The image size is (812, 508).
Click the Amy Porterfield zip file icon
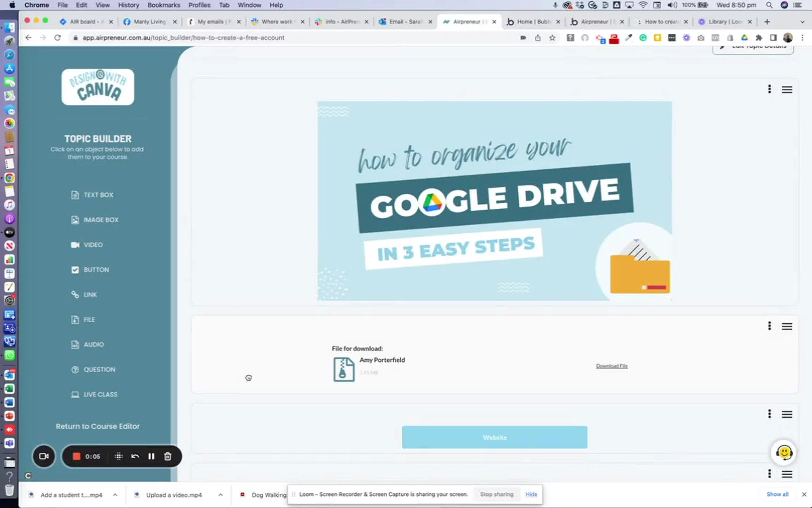click(344, 369)
